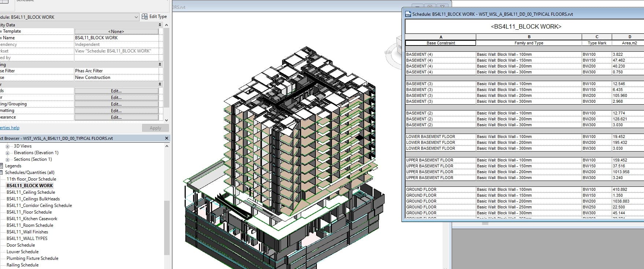Click the Schedules/Quantities node icon
This screenshot has width=644, height=269.
click(1, 172)
